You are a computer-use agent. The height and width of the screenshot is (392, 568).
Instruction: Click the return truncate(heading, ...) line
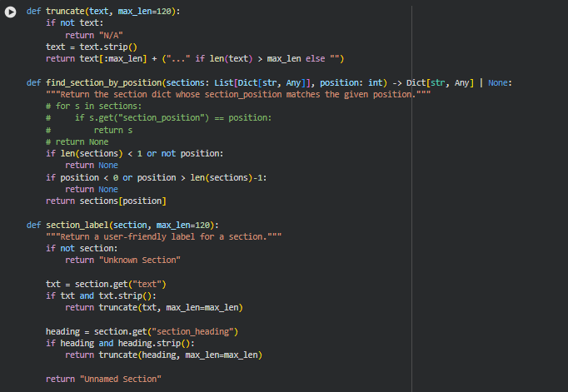[163, 355]
